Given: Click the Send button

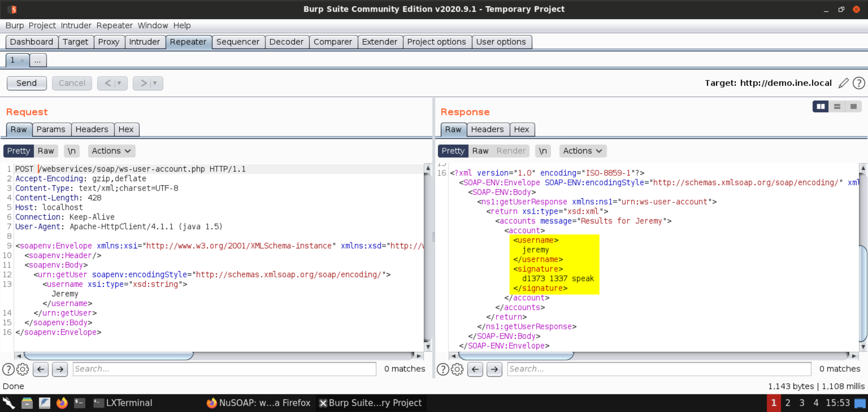Looking at the screenshot, I should coord(27,83).
